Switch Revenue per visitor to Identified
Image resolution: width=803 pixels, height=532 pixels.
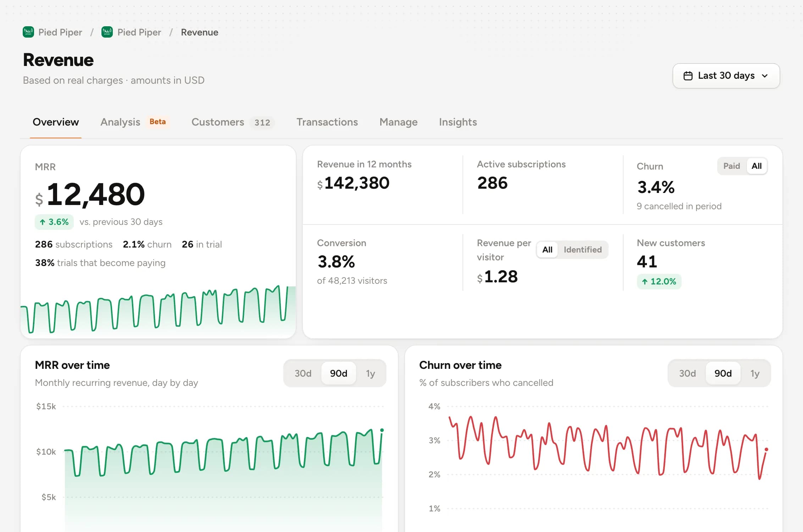click(x=583, y=250)
